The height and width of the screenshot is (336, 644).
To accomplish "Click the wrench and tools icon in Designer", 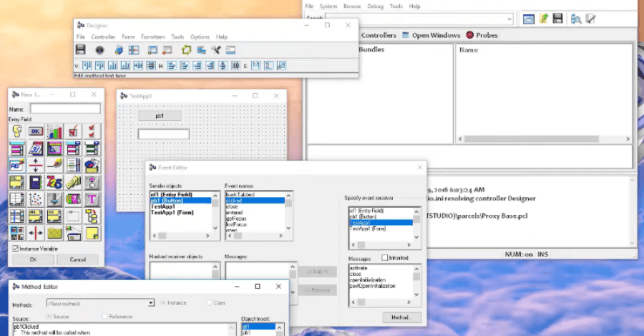I will pos(216,49).
